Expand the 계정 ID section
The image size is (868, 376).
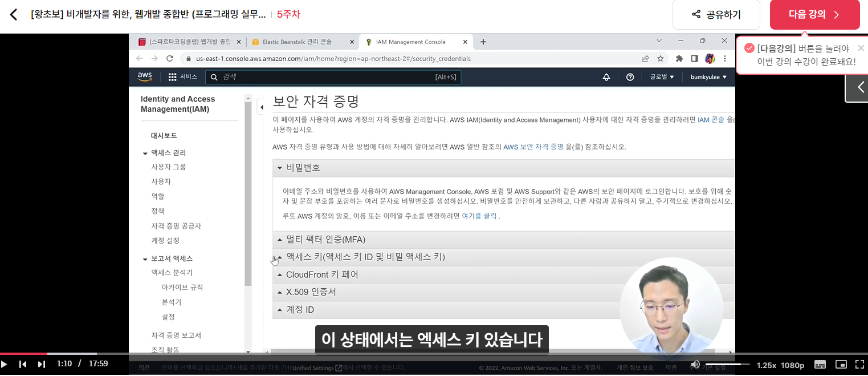click(504, 310)
